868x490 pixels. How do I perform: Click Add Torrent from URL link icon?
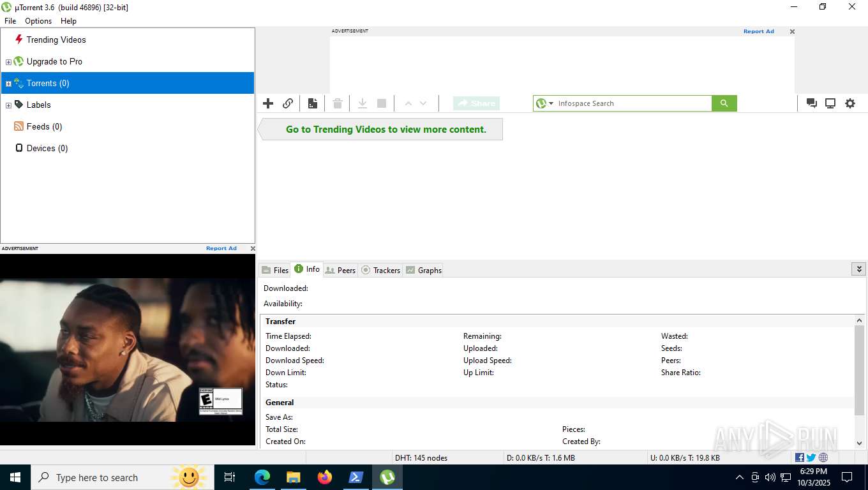click(288, 103)
